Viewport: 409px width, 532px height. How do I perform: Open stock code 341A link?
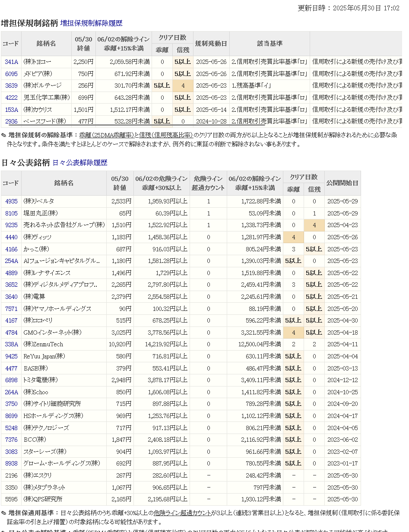pos(11,62)
